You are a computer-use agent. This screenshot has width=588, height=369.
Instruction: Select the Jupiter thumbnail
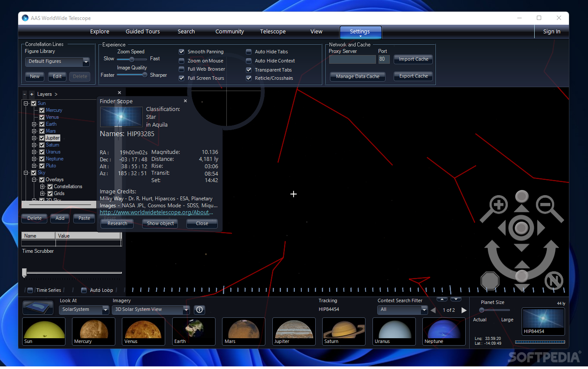point(294,331)
